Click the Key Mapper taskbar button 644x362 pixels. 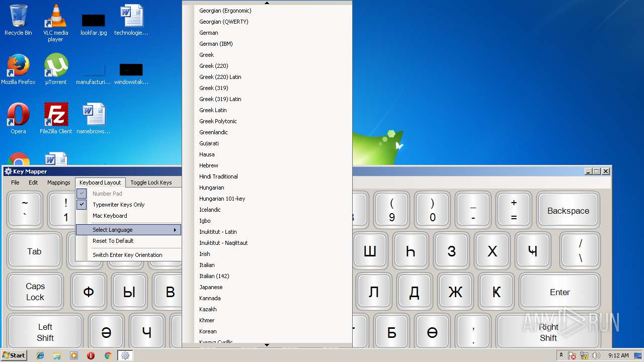125,355
